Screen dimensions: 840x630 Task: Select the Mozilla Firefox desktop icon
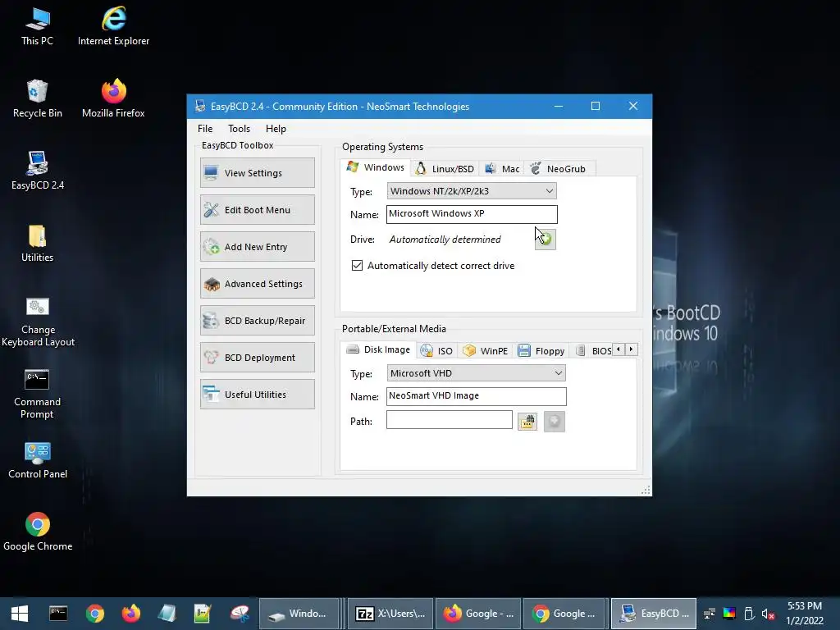[113, 99]
